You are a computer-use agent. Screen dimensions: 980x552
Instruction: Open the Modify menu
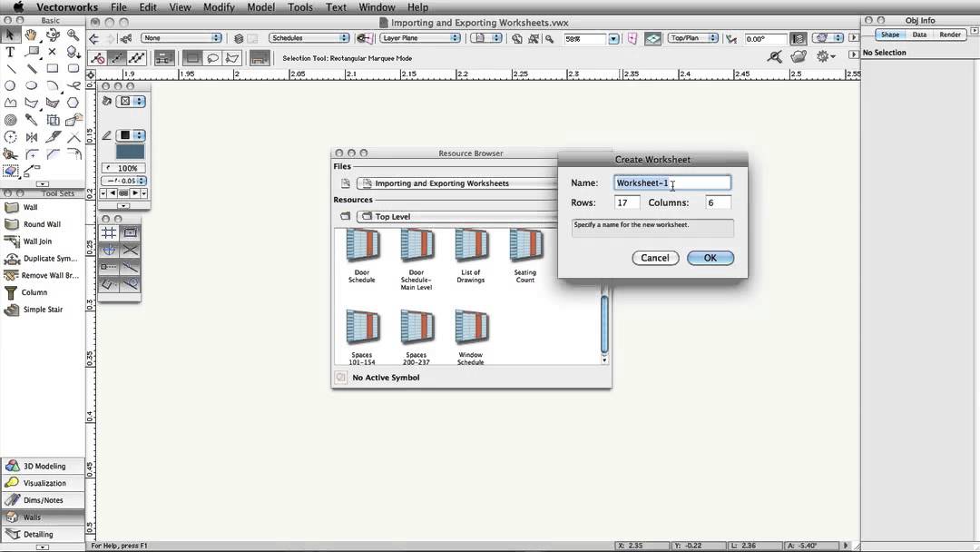pos(219,7)
